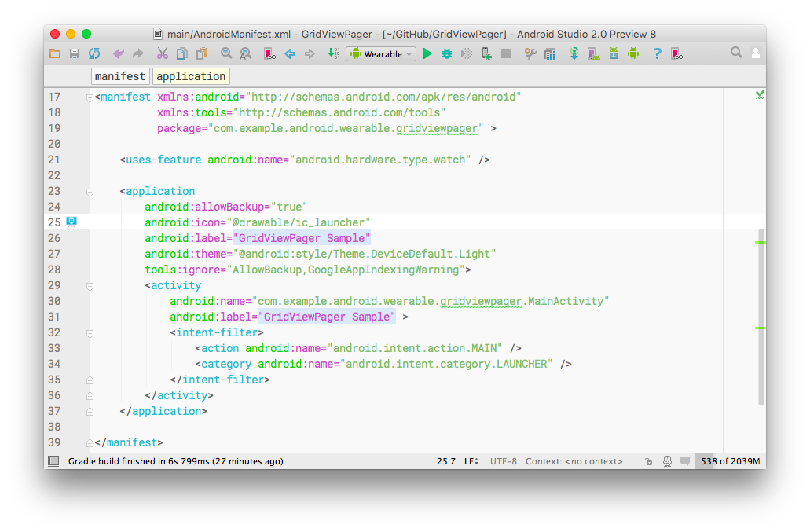Collapse the activity tag fold on line 29
Viewport: 810px width, 532px height.
click(x=90, y=285)
